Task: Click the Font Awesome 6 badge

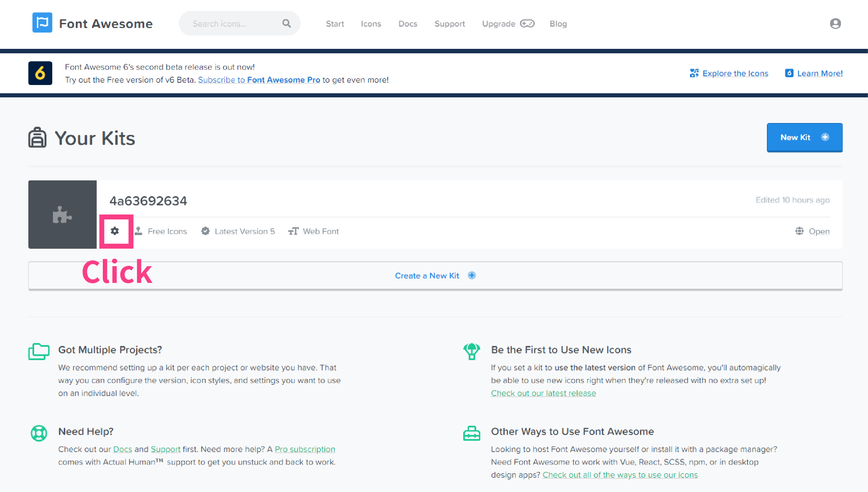Action: click(40, 73)
